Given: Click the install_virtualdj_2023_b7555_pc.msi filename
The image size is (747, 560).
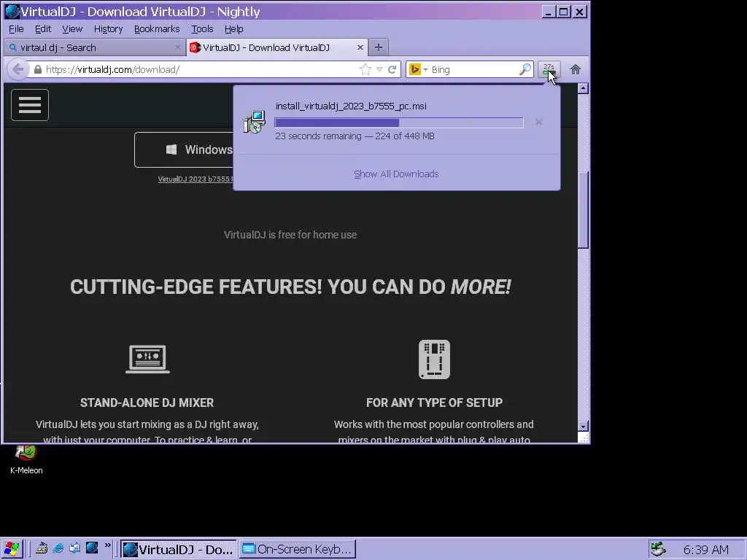Looking at the screenshot, I should coord(351,106).
